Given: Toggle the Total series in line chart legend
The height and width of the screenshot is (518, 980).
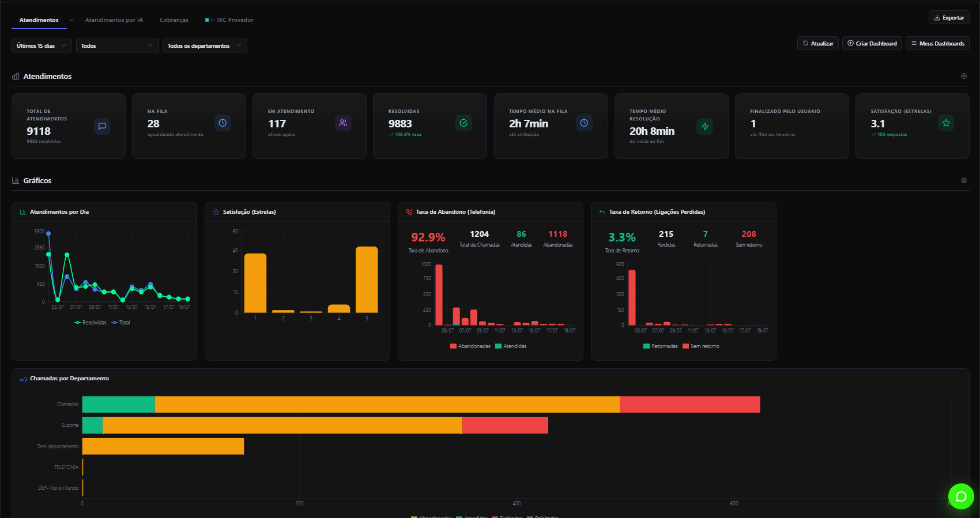Looking at the screenshot, I should coord(121,323).
